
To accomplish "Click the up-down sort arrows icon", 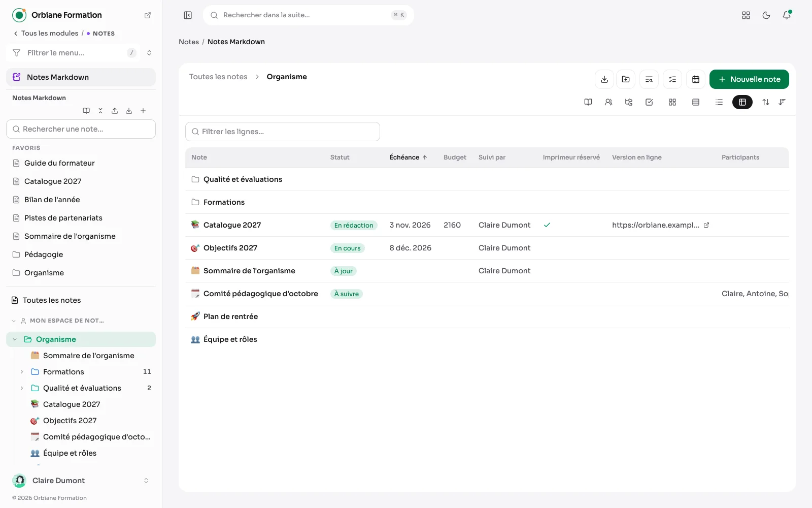I will [x=765, y=102].
